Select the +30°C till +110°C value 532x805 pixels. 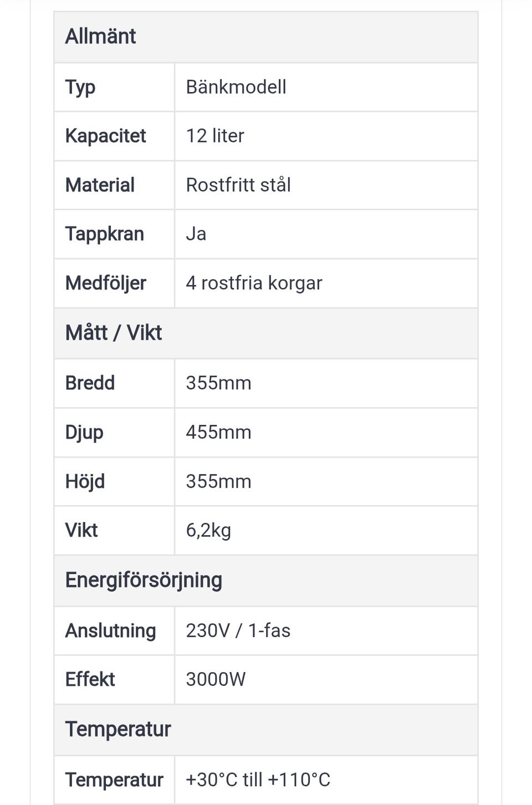pyautogui.click(x=258, y=780)
